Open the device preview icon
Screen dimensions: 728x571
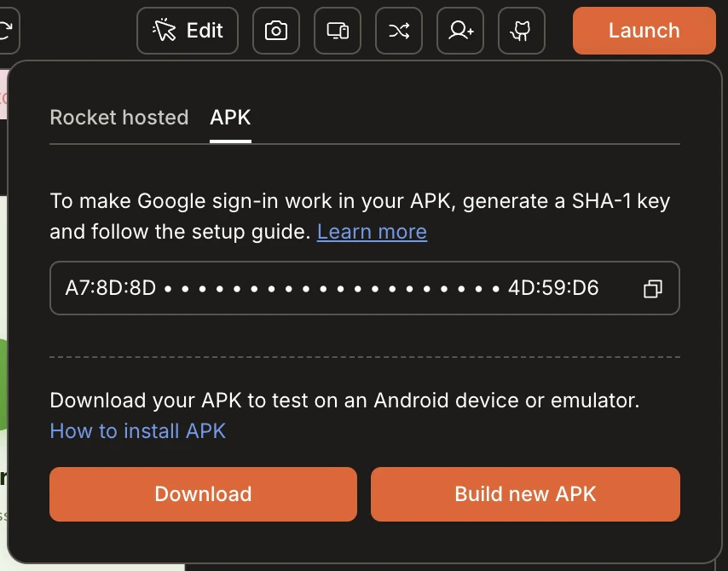(x=337, y=30)
